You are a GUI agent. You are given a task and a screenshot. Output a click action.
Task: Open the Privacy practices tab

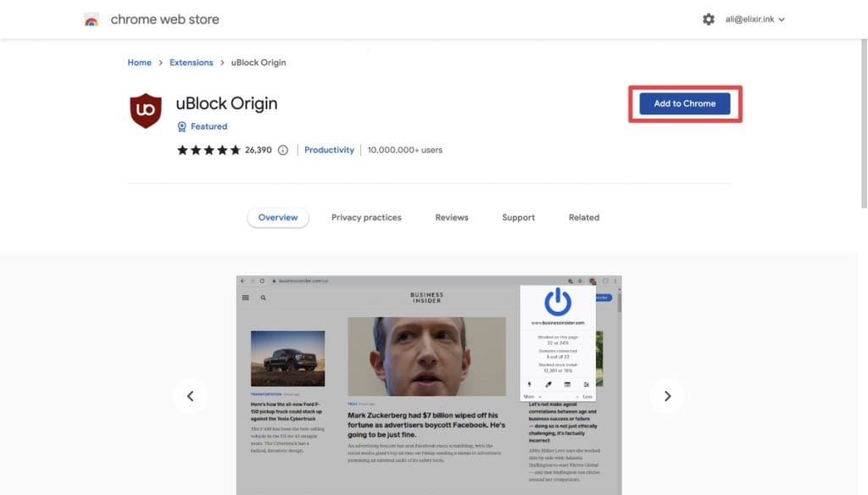[x=366, y=218]
